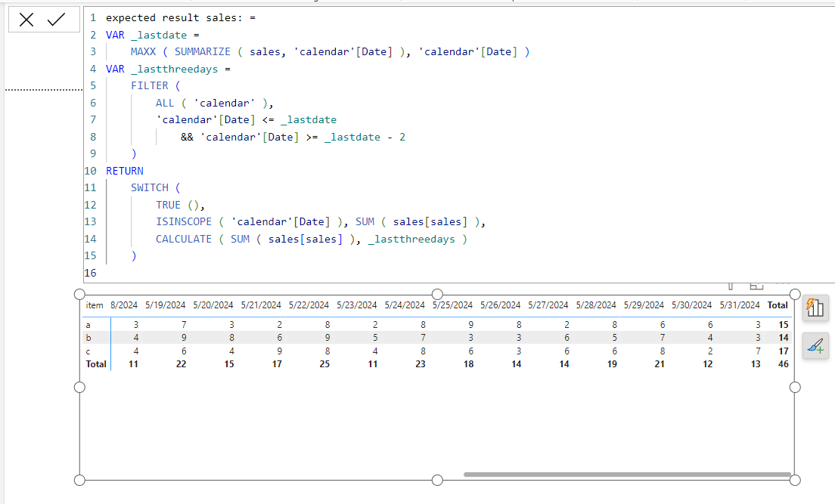Select the 5/31/2024 column header
This screenshot has height=504, width=835.
coord(740,305)
